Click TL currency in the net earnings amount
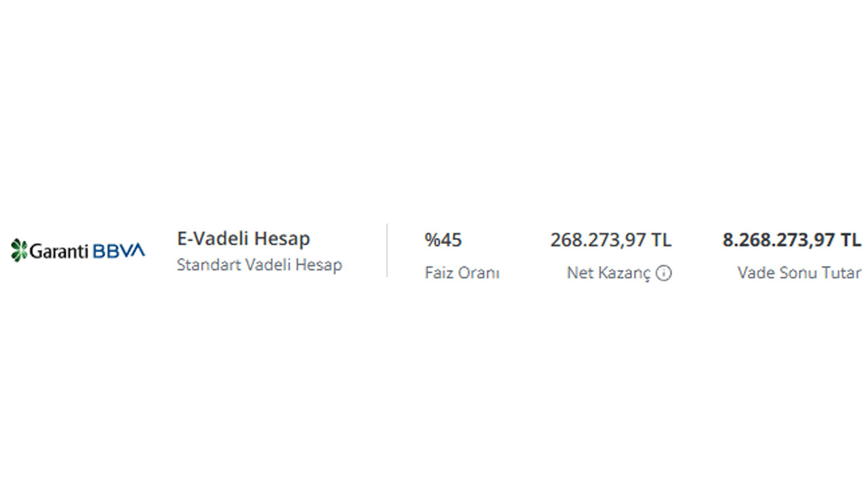The image size is (868, 488). pyautogui.click(x=661, y=240)
